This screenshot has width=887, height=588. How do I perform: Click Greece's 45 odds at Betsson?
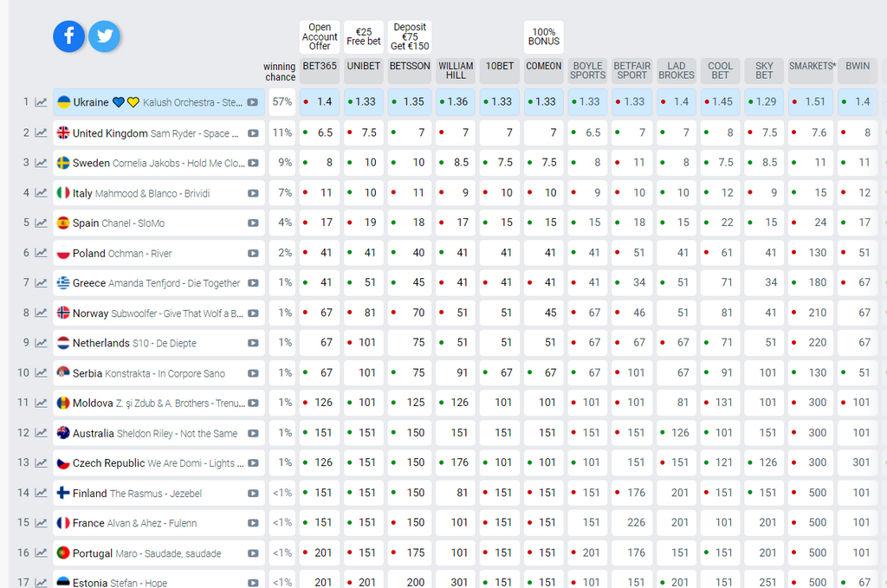point(410,282)
